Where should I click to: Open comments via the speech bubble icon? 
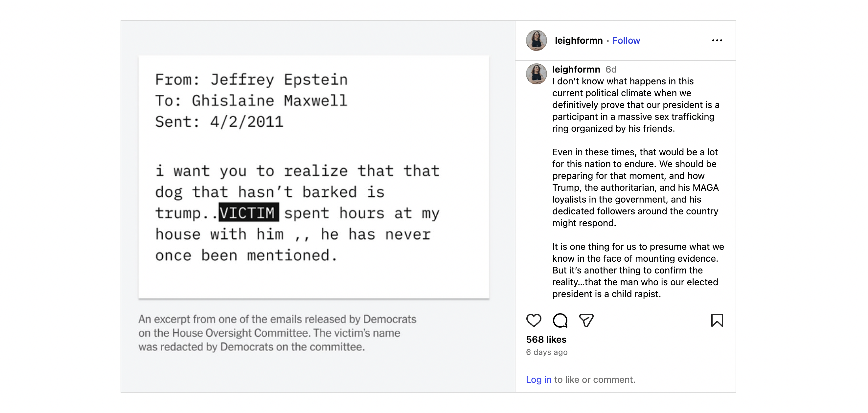pos(560,320)
